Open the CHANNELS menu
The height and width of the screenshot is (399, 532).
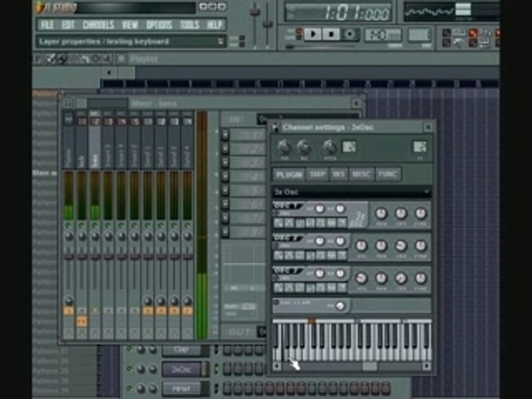pyautogui.click(x=98, y=25)
